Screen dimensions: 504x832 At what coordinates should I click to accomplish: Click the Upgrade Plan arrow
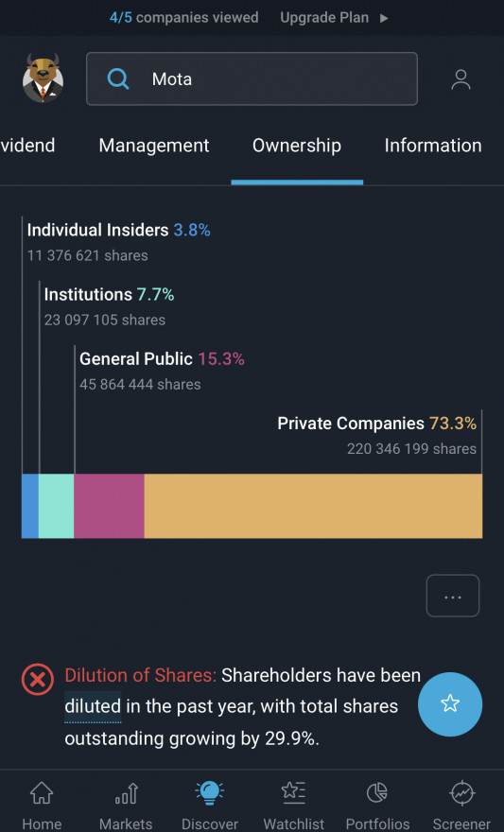384,18
